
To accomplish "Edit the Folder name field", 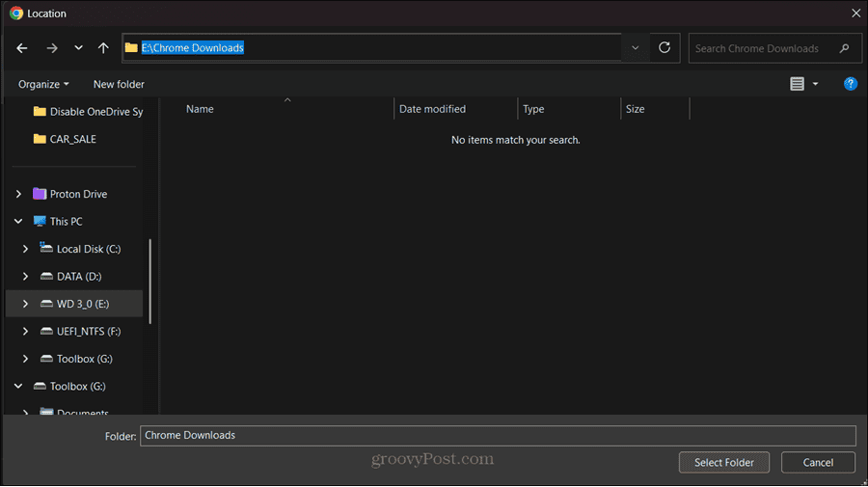I will (498, 436).
